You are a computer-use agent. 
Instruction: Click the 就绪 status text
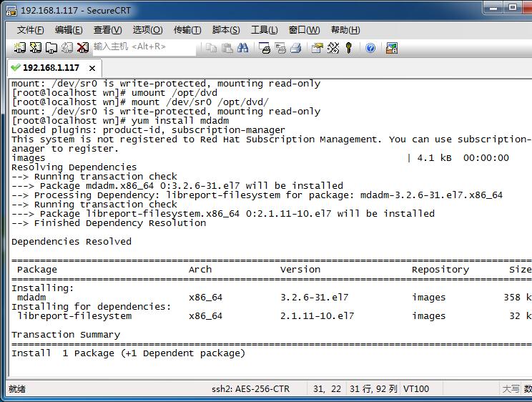tap(17, 388)
